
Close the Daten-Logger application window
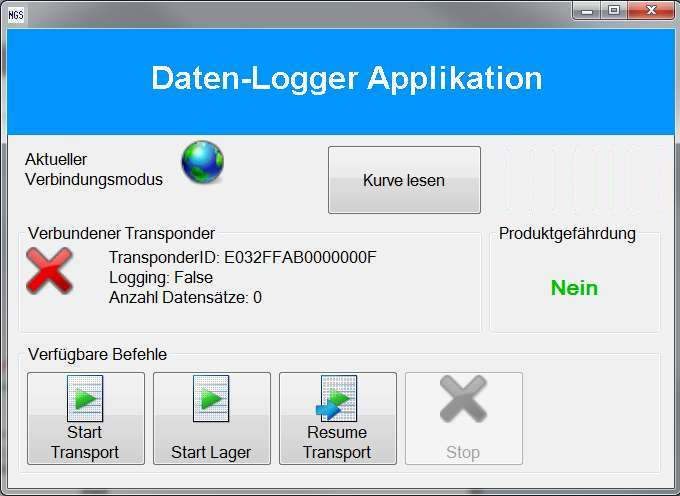point(651,11)
